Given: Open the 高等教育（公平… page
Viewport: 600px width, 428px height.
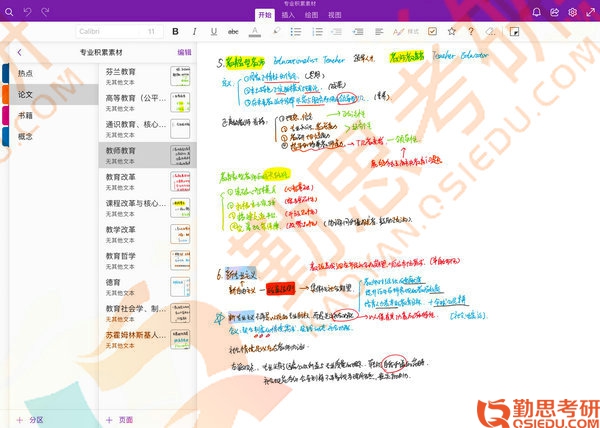Looking at the screenshot, I should (148, 103).
